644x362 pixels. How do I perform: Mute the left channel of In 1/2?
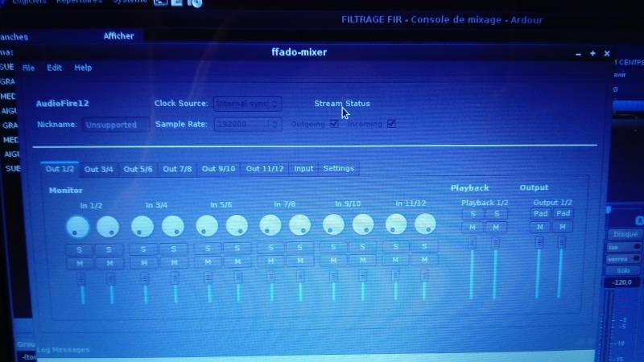[x=80, y=264]
